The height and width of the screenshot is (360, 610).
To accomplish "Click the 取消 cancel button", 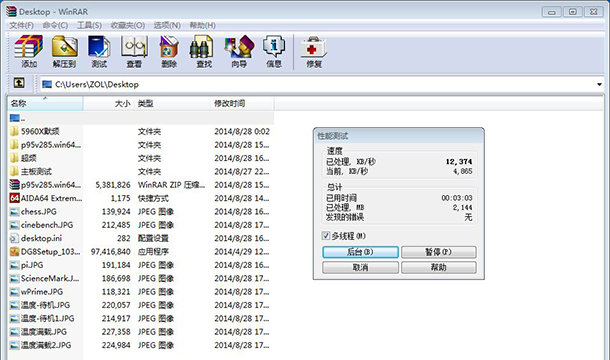I will pos(360,267).
